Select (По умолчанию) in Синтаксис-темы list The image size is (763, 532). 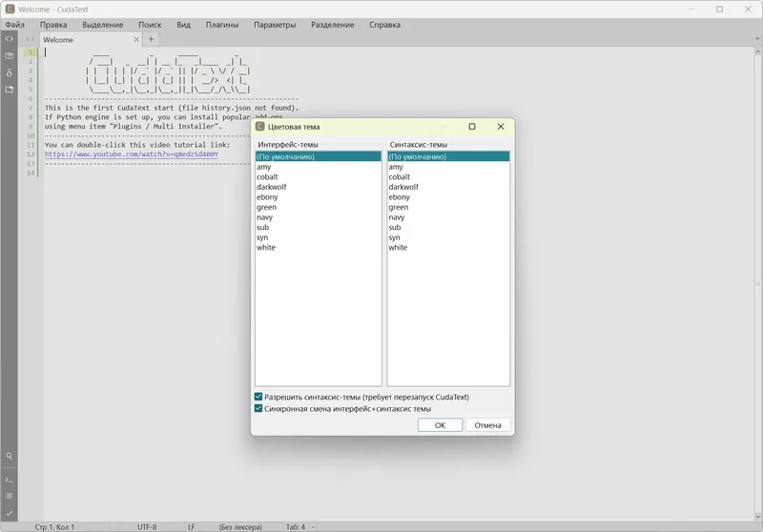pyautogui.click(x=448, y=156)
